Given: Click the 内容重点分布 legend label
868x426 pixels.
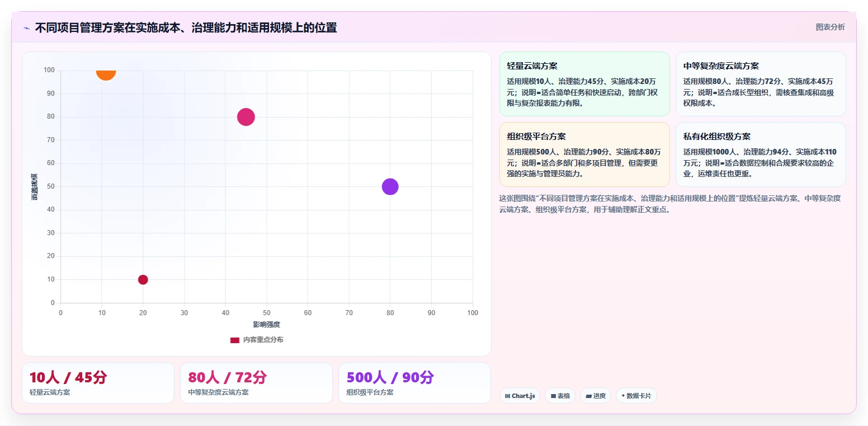Looking at the screenshot, I should [263, 340].
